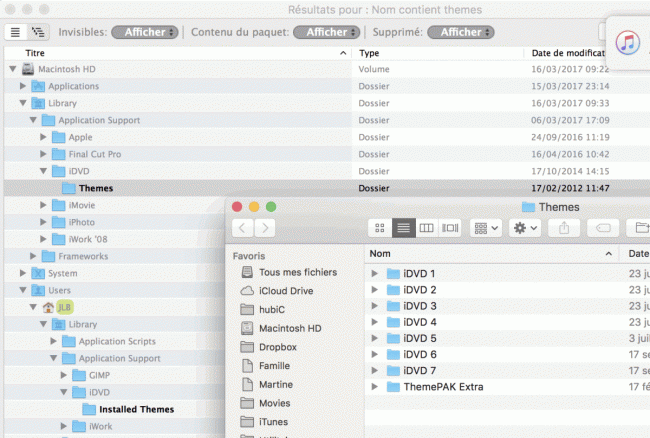Close the Themes Finder window

pyautogui.click(x=237, y=207)
